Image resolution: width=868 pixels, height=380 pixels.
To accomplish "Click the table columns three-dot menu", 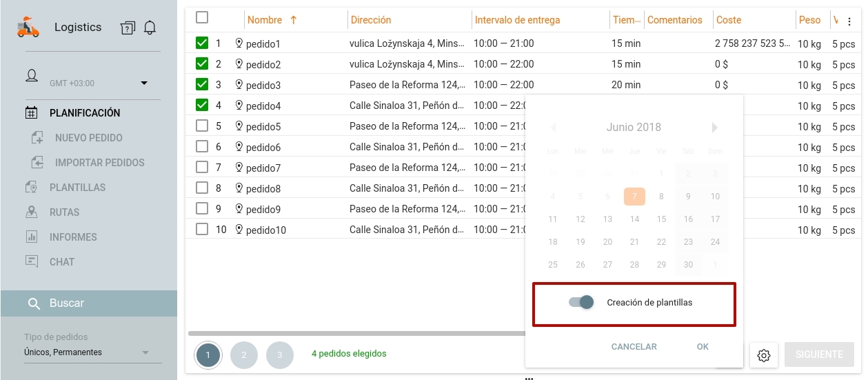I will click(849, 20).
